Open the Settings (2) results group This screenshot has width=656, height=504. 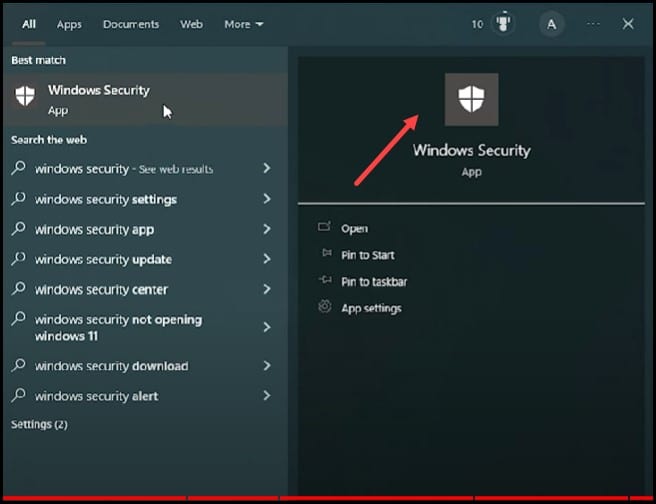pyautogui.click(x=39, y=425)
